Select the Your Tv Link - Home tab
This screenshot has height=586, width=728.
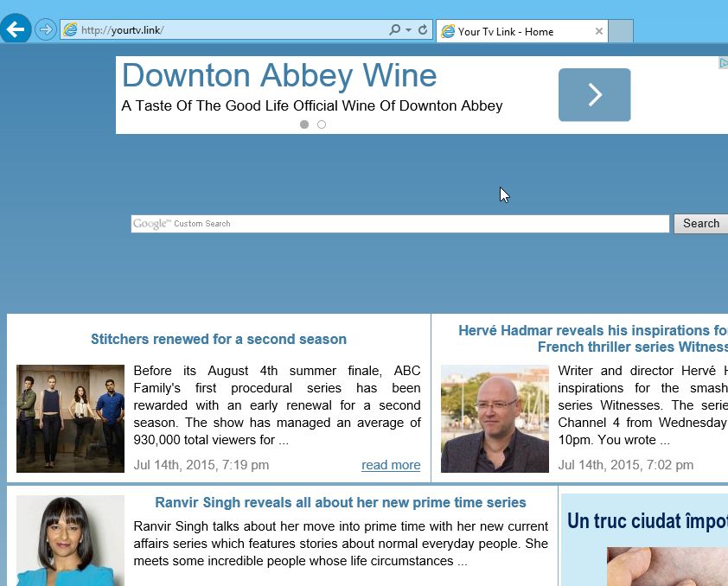pos(522,32)
